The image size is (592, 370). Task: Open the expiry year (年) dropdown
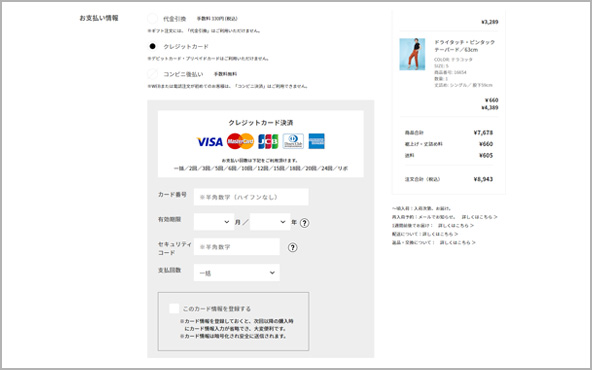pos(270,222)
